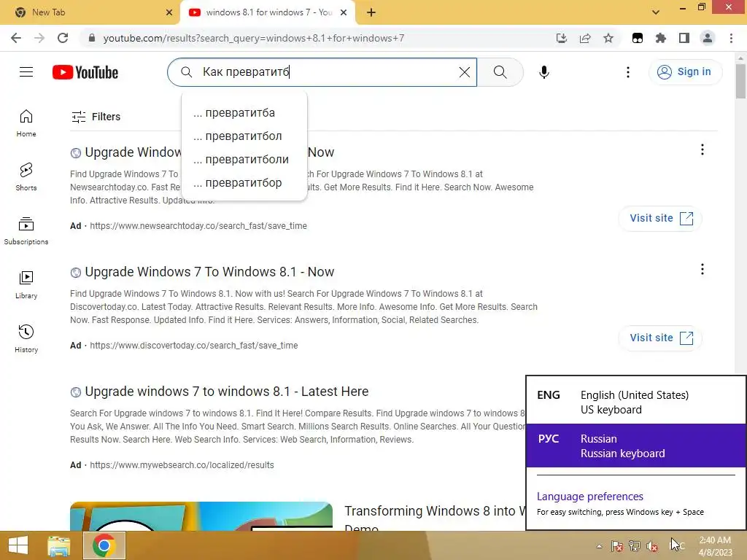Open the Transforming Windows 8 video thumbnail
This screenshot has height=560, width=747.
[201, 516]
